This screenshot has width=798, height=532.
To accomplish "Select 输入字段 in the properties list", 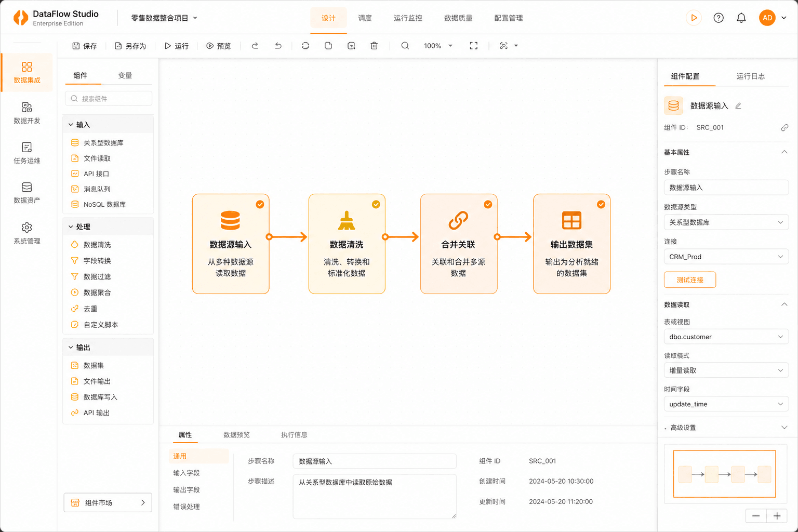I will pyautogui.click(x=187, y=473).
